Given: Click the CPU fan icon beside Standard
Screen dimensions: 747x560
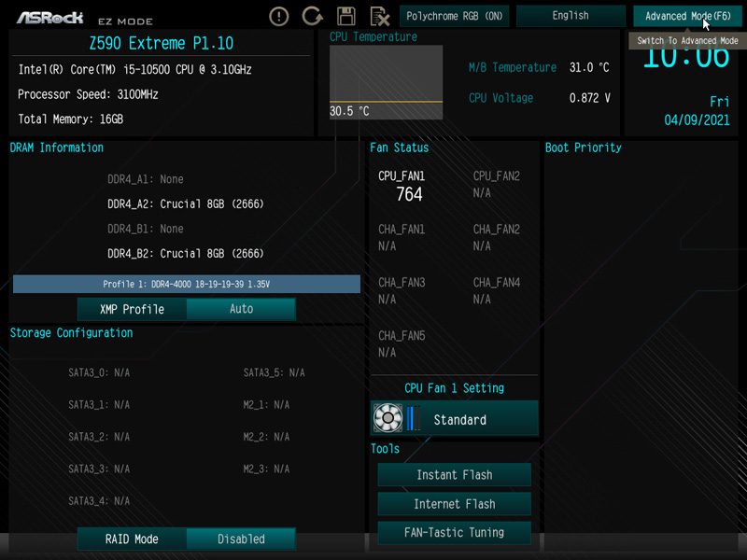Looking at the screenshot, I should point(388,418).
